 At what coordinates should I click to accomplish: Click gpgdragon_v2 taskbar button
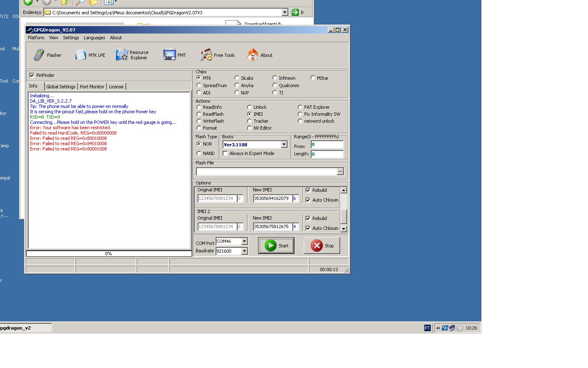click(26, 328)
